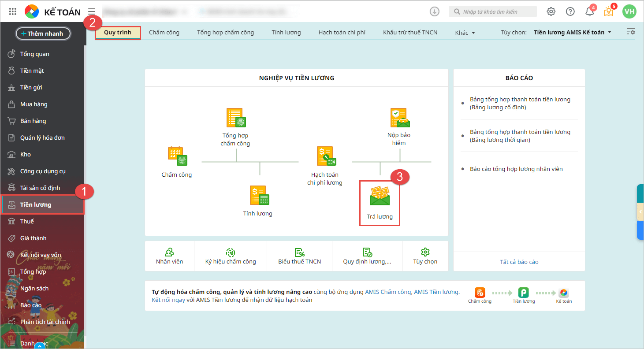This screenshot has height=349, width=644.
Task: Open the Tất cả báo cáo link
Action: (x=519, y=262)
